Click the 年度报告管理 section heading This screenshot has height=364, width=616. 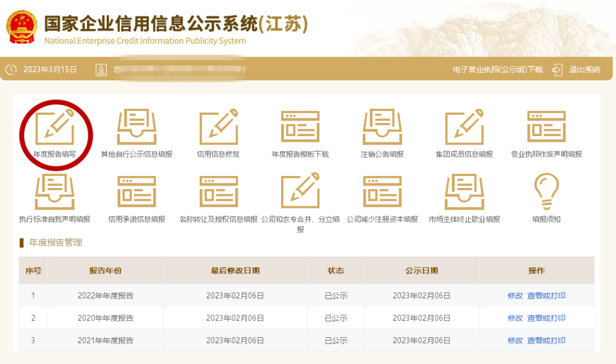(x=55, y=243)
